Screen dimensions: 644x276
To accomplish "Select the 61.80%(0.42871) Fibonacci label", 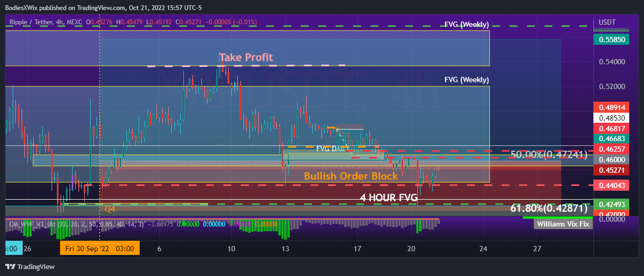I will [549, 209].
